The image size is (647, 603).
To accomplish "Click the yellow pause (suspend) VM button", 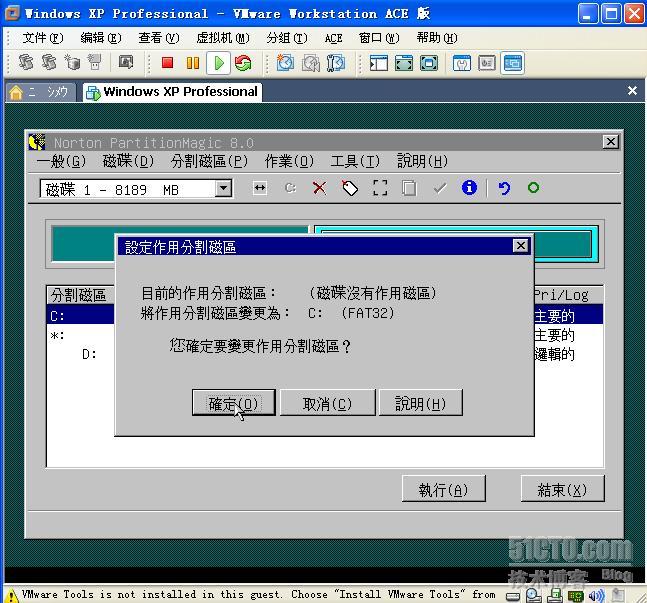I will point(193,63).
